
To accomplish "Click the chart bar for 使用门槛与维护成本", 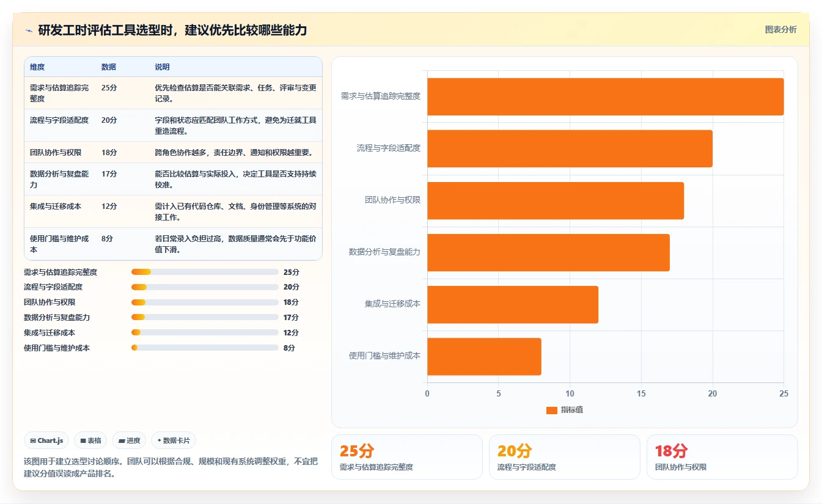I will (484, 356).
